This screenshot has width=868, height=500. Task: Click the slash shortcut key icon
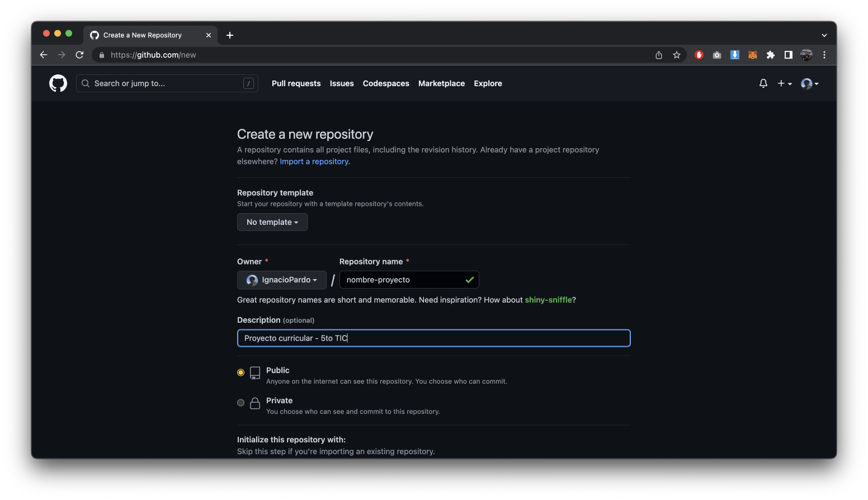click(x=249, y=83)
